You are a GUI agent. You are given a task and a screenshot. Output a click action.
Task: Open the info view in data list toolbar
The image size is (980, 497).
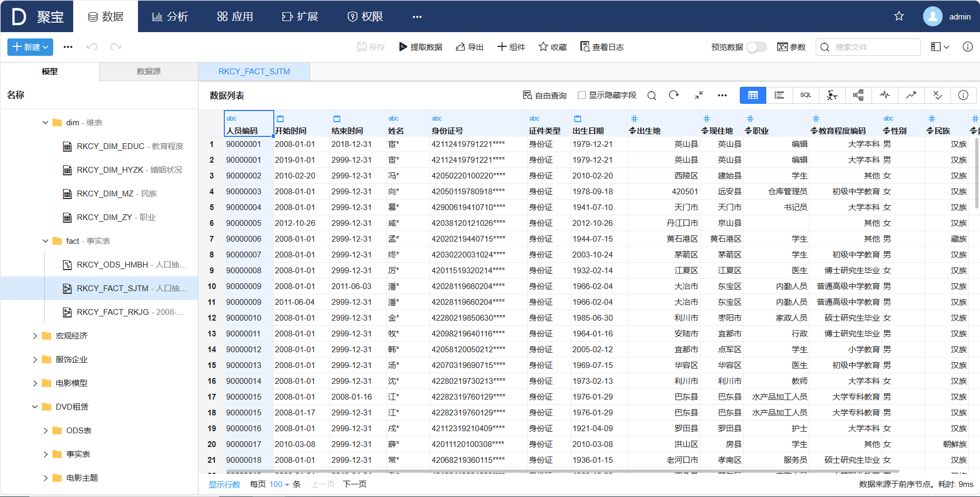(963, 95)
